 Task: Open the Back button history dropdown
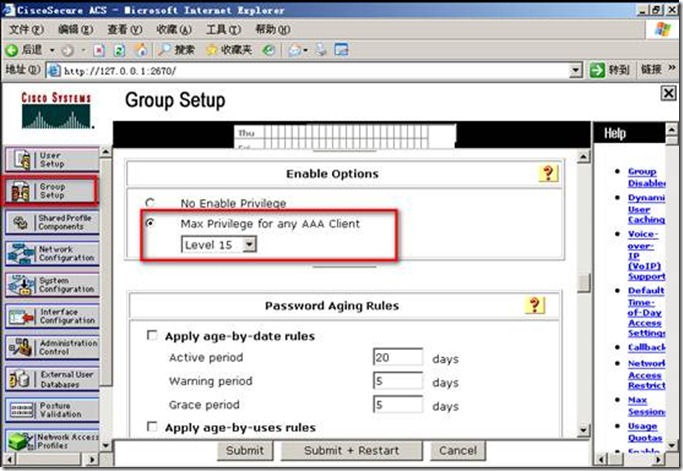52,51
